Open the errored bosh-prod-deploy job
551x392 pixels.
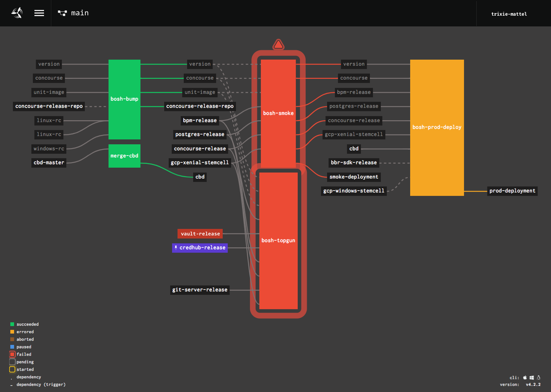[437, 127]
